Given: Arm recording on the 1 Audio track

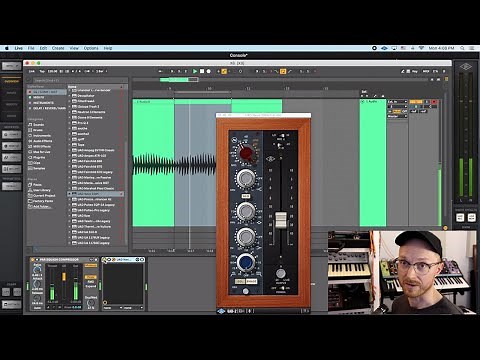Looking at the screenshot, I should [434, 102].
